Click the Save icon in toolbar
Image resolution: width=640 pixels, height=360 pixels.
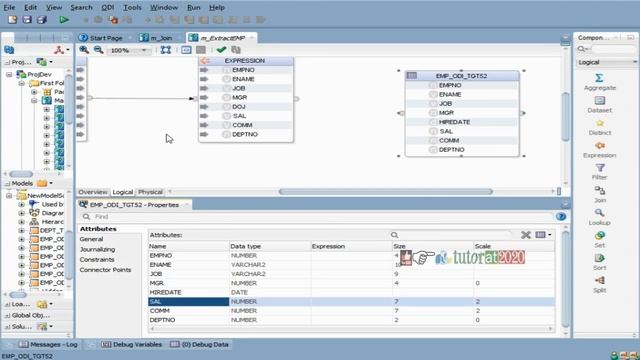pos(27,20)
